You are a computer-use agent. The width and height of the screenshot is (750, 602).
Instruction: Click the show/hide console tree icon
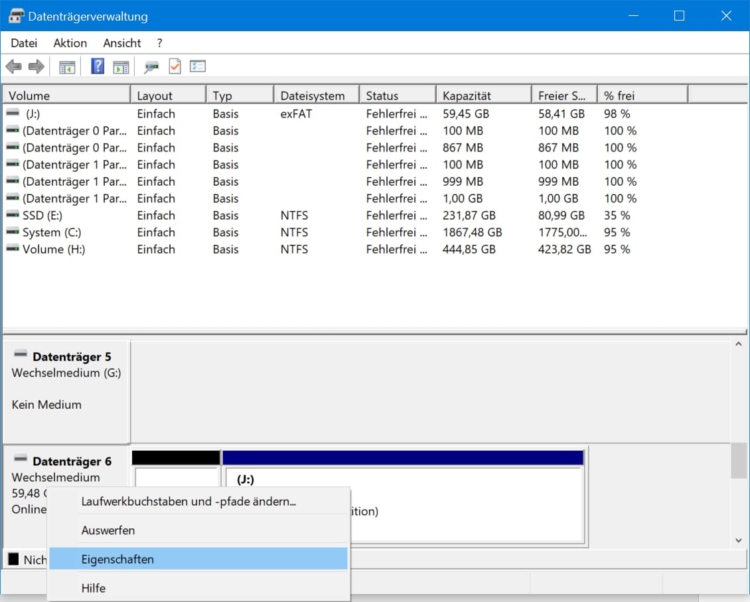coord(67,67)
